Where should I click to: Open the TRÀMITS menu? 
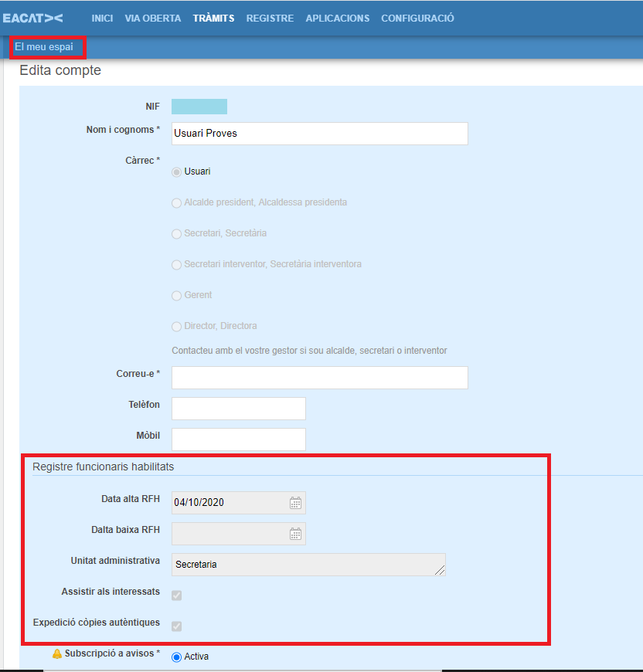click(213, 18)
